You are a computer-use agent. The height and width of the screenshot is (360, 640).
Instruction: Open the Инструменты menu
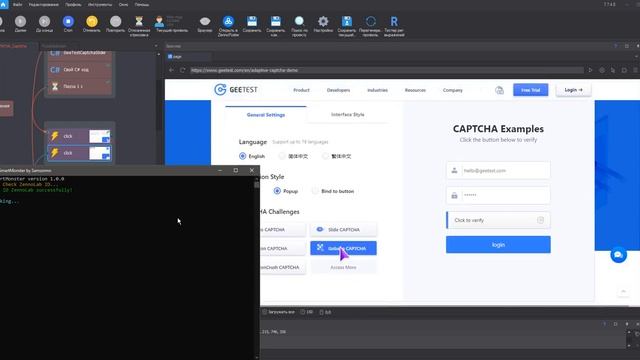pos(100,4)
